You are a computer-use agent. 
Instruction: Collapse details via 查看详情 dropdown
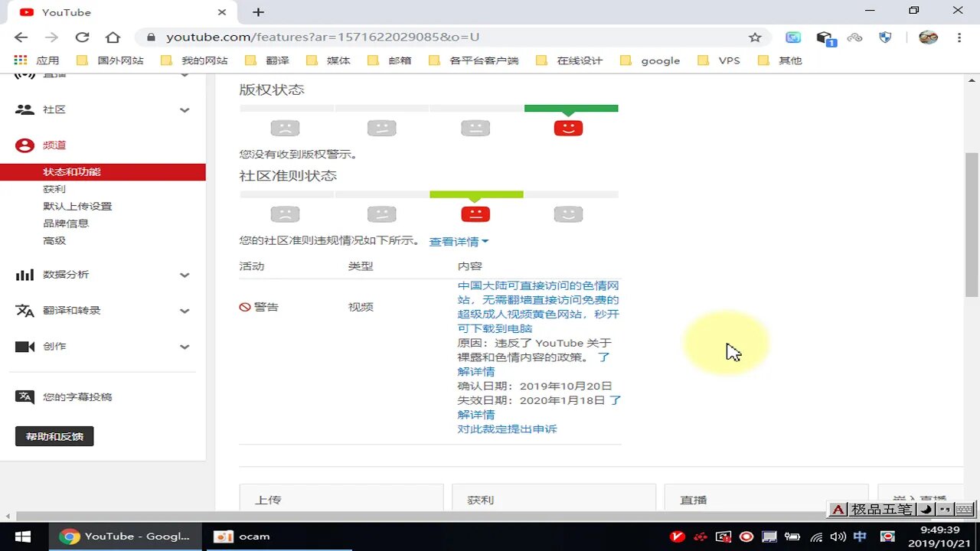pyautogui.click(x=459, y=242)
